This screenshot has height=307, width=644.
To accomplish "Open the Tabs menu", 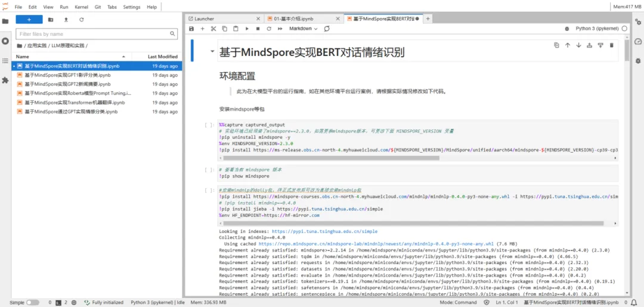I will point(112,7).
